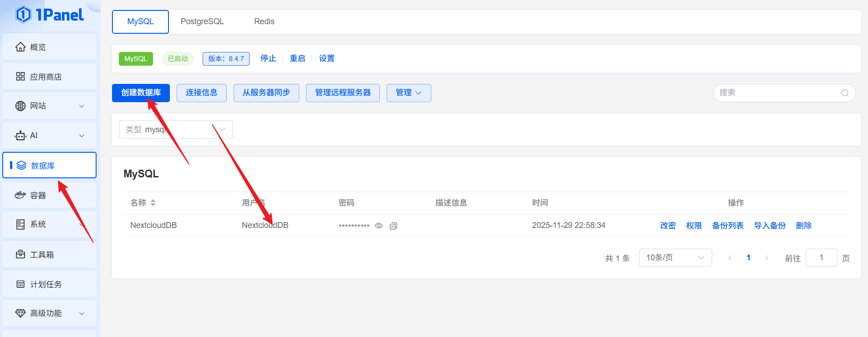Click the 改密 link for NextcloudDB

tap(668, 226)
